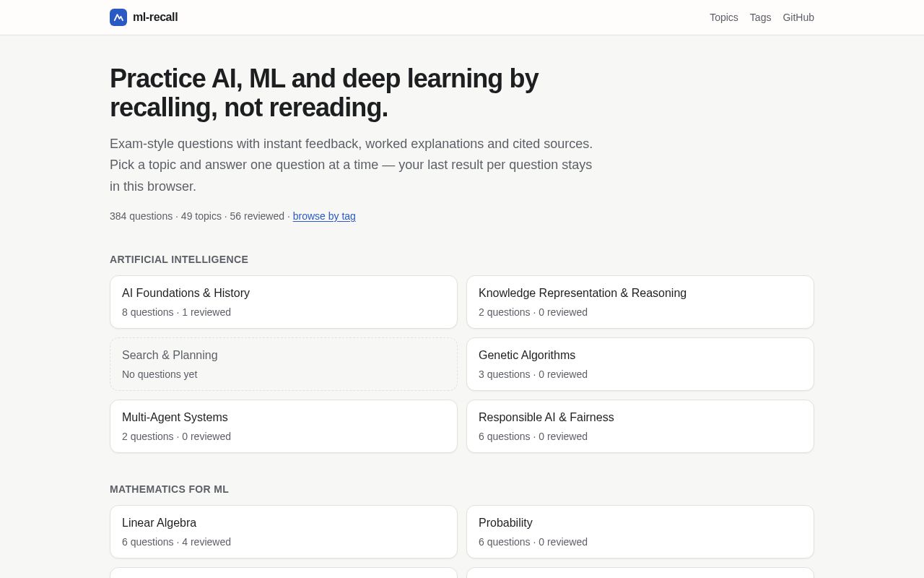
Task: Open the Topics nav item
Action: tap(723, 17)
